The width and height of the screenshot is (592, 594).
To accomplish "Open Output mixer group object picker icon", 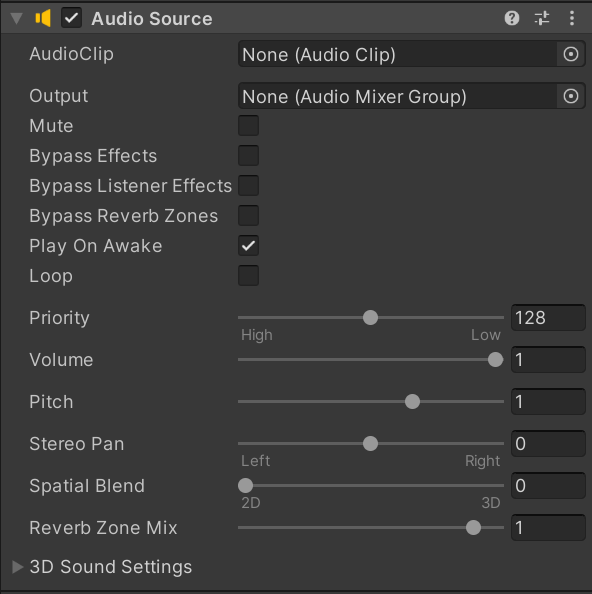I will tap(571, 96).
